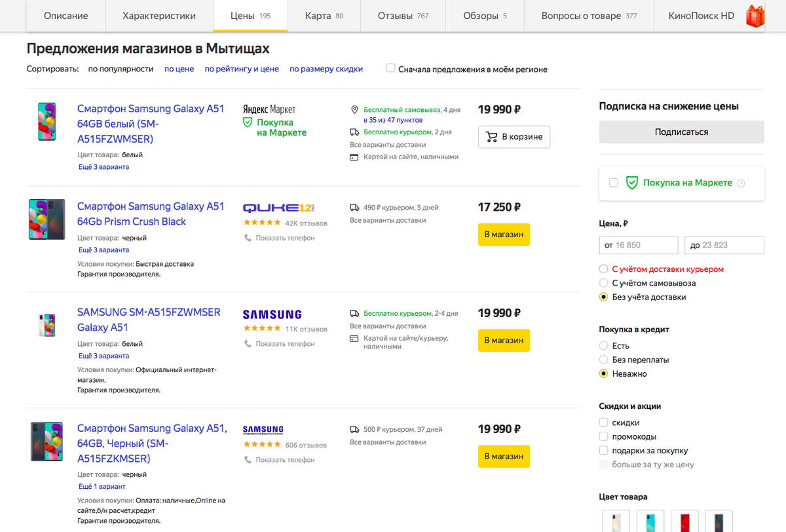The height and width of the screenshot is (532, 786).
Task: Click the delivery truck icon on the Quke offer
Action: [354, 206]
